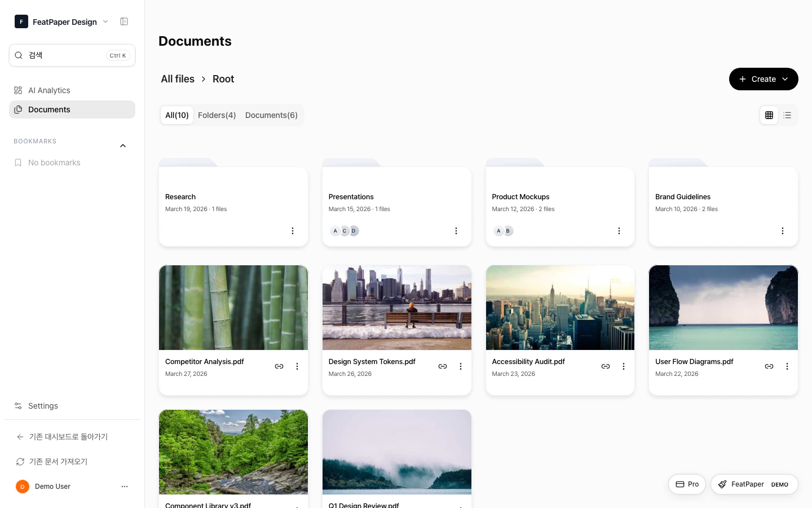The image size is (812, 508).
Task: Click the FeatPaper Design logo icon
Action: pos(21,21)
